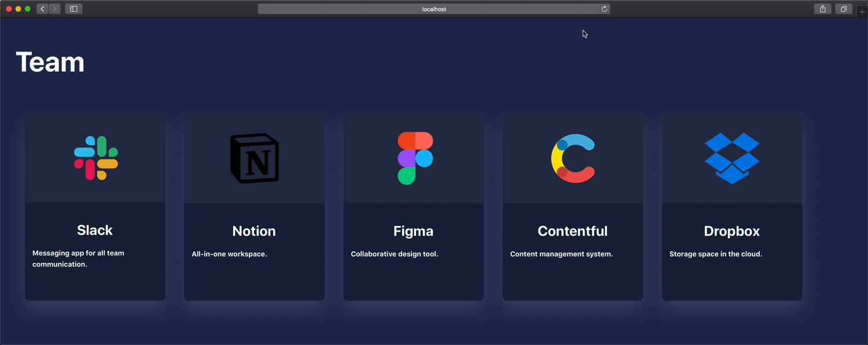
Task: Close the Safari window with red button
Action: click(x=9, y=9)
